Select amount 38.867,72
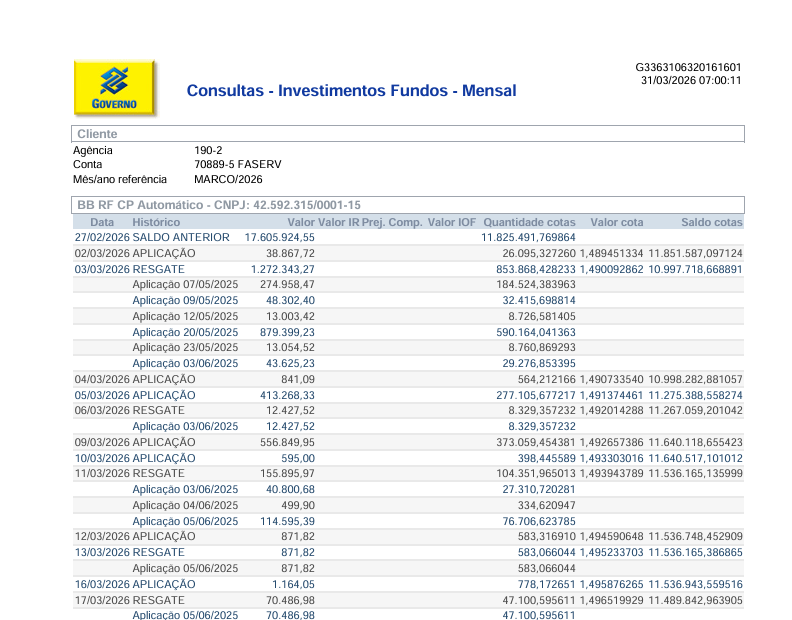This screenshot has width=792, height=620. (290, 253)
